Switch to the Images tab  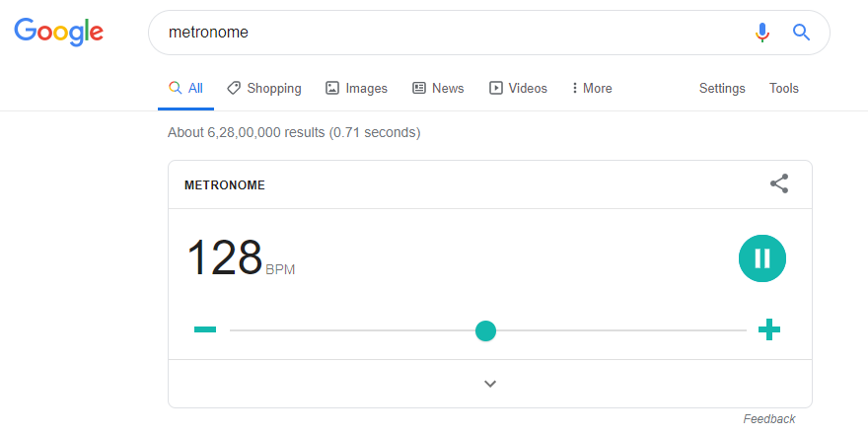356,88
